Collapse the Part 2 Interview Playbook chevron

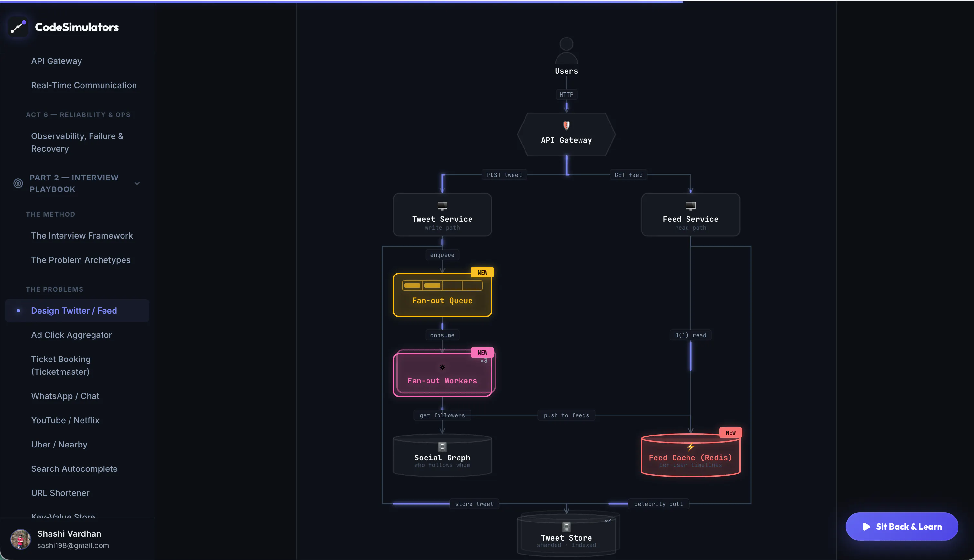(x=137, y=183)
